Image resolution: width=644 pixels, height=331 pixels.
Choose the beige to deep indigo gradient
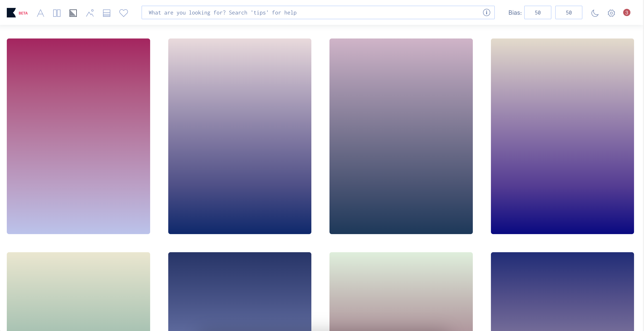click(x=562, y=136)
